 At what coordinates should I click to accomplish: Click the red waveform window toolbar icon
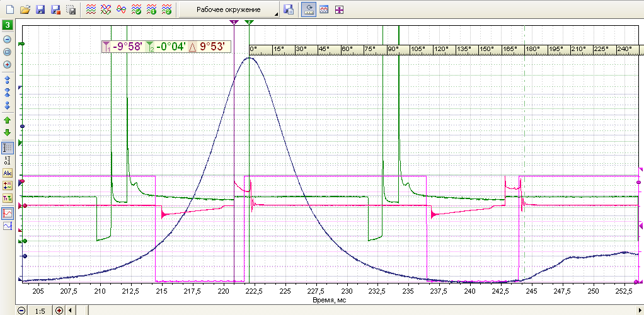coord(324,9)
